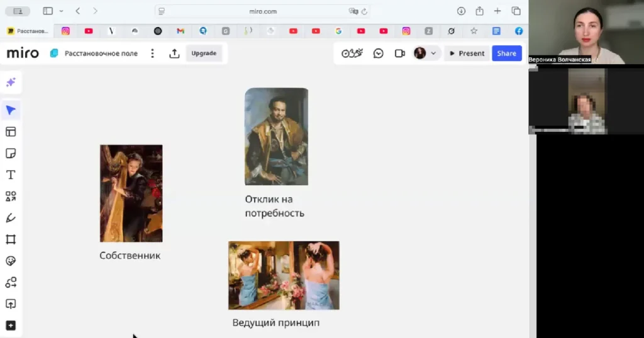Click the board title Расстановочное поле
The image size is (644, 338).
101,53
